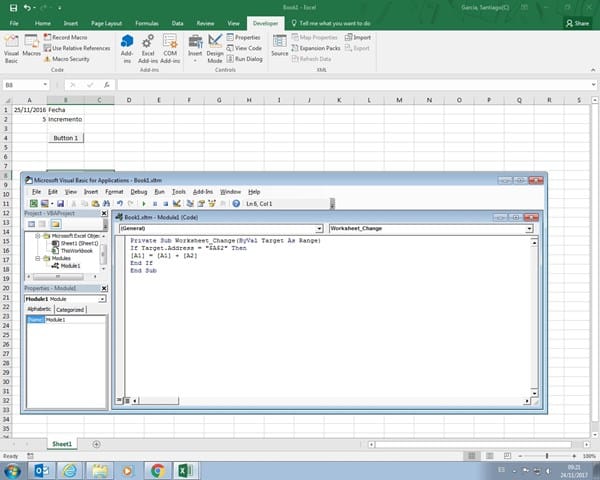Viewport: 600px width, 480px height.
Task: Select Module1 in the VBA project tree
Action: 70,266
